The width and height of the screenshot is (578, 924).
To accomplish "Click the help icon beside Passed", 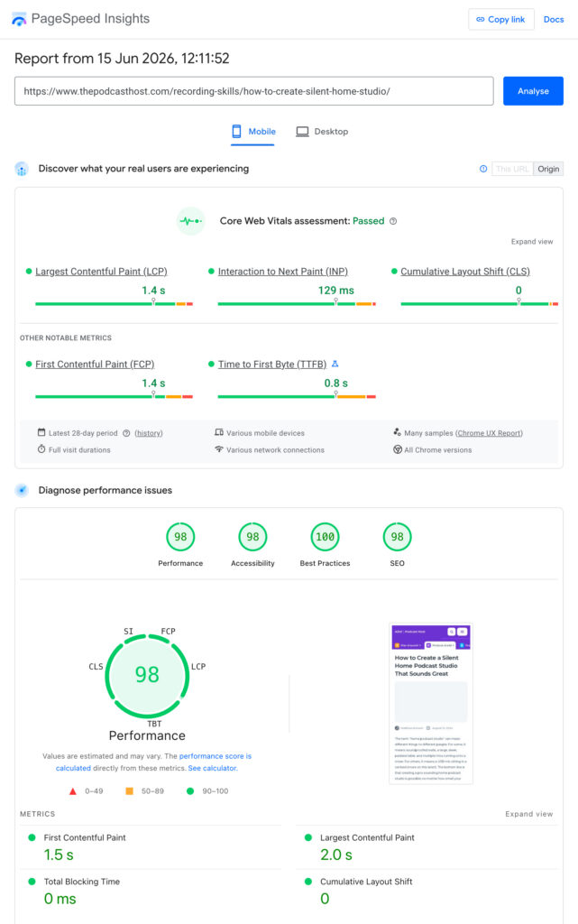I will tap(393, 221).
